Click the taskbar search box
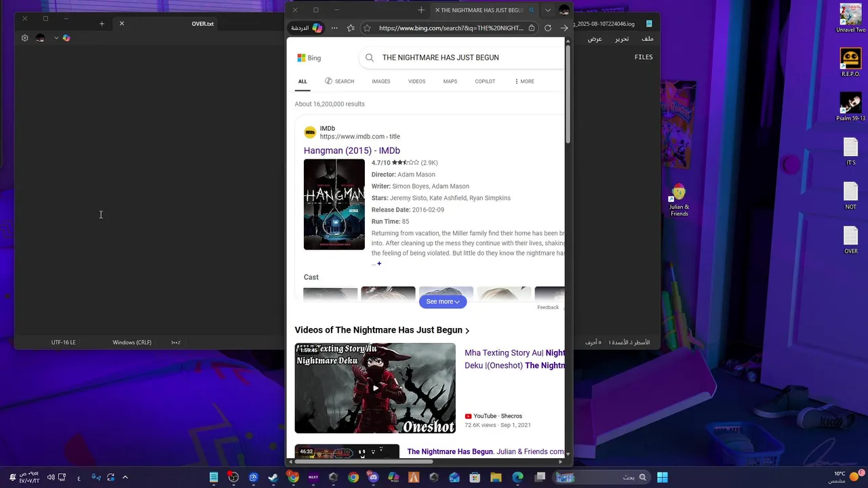The width and height of the screenshot is (868, 488). [601, 477]
